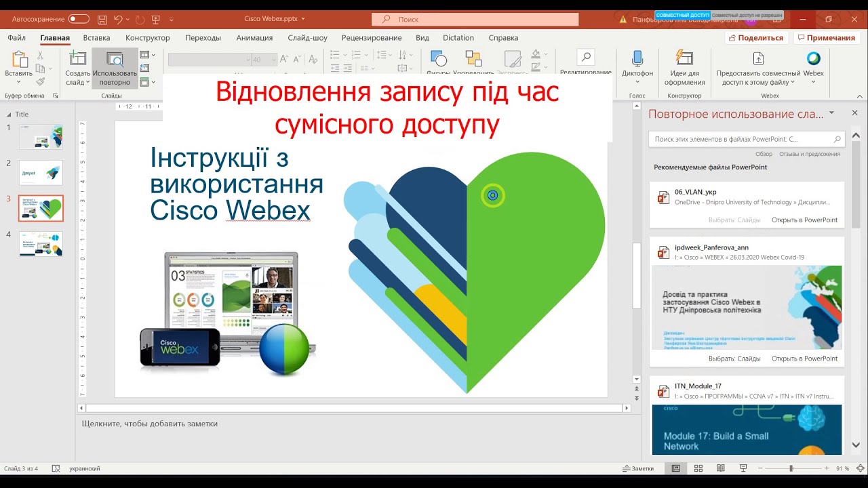Open the Справка tab
This screenshot has width=868, height=488.
[503, 38]
